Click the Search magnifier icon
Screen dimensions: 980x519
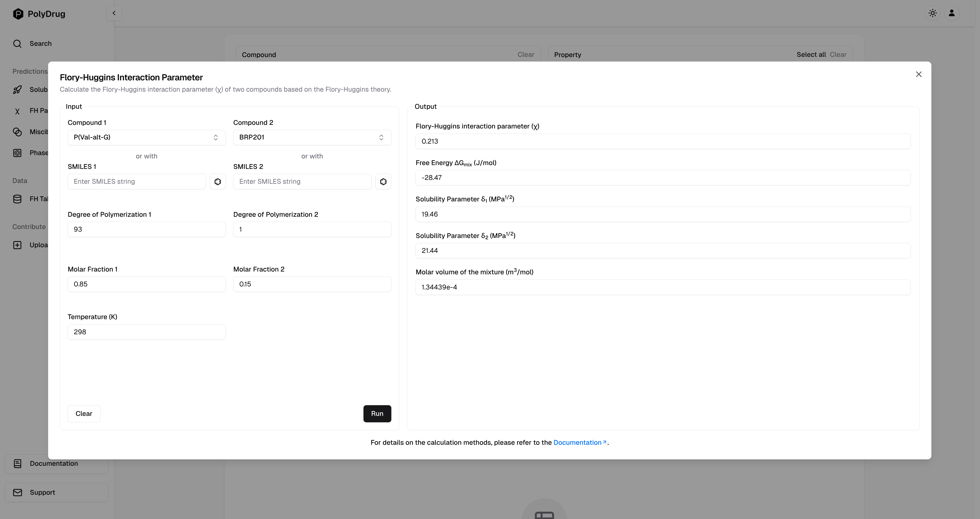(17, 44)
